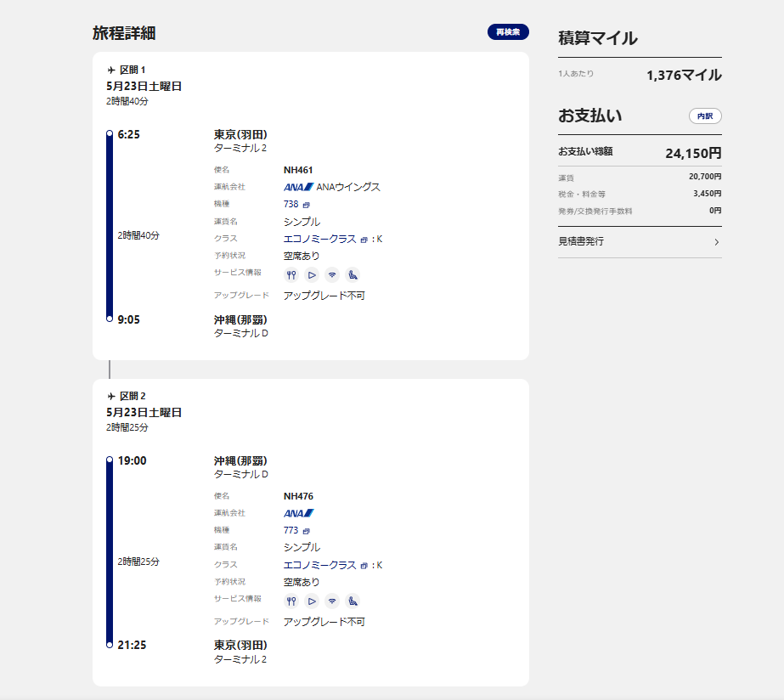This screenshot has height=700, width=784.
Task: Click the airplane icon beside 区間 1
Action: [x=111, y=70]
